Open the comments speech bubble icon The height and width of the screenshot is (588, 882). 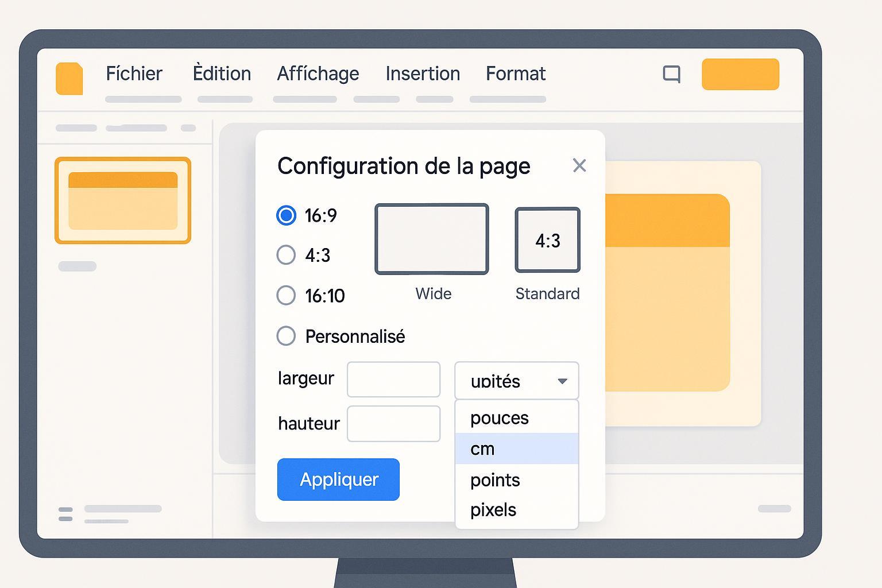point(671,74)
